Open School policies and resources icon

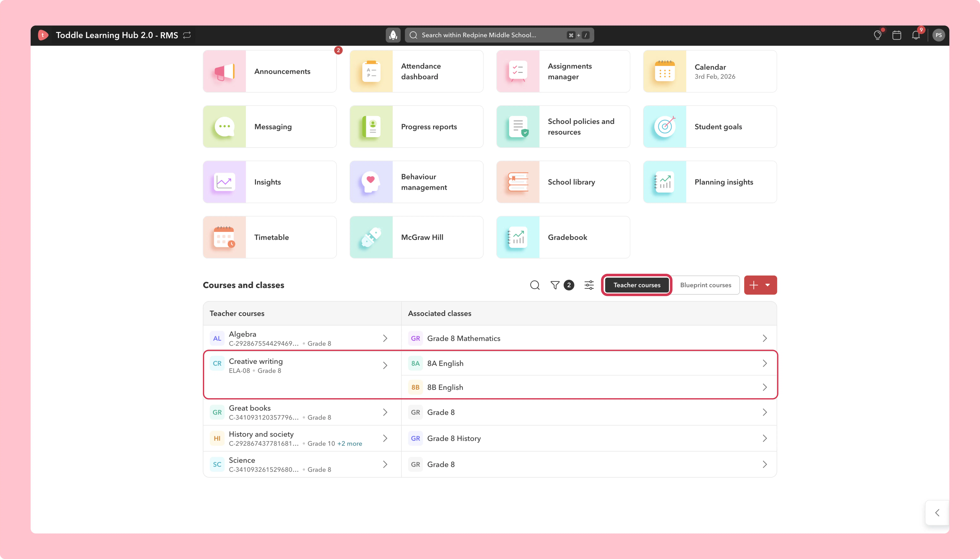(x=518, y=127)
